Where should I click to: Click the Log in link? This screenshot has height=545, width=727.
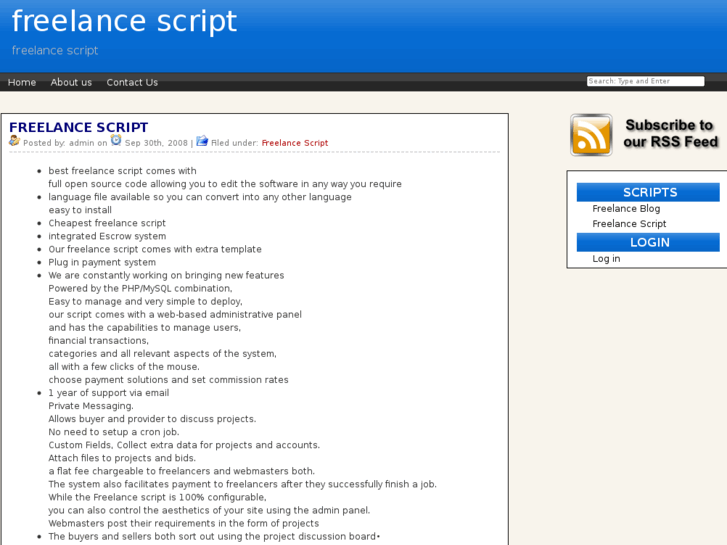pyautogui.click(x=606, y=258)
